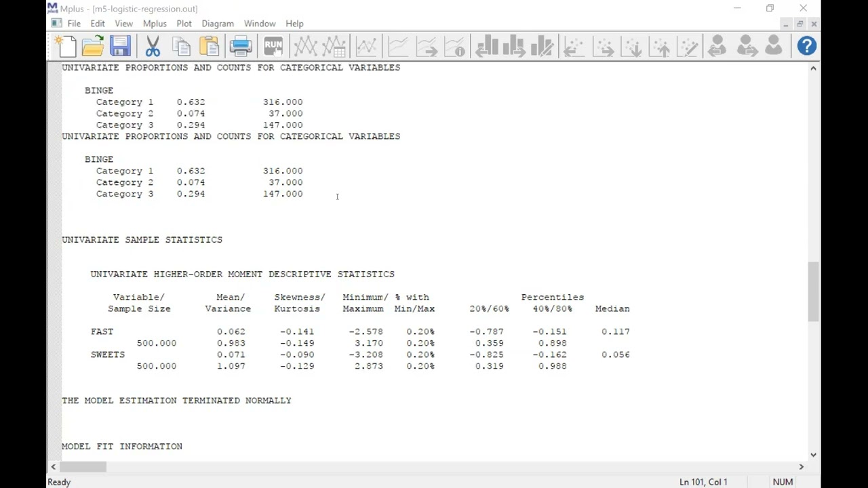Click the FAST mean value 0.062

(x=231, y=331)
